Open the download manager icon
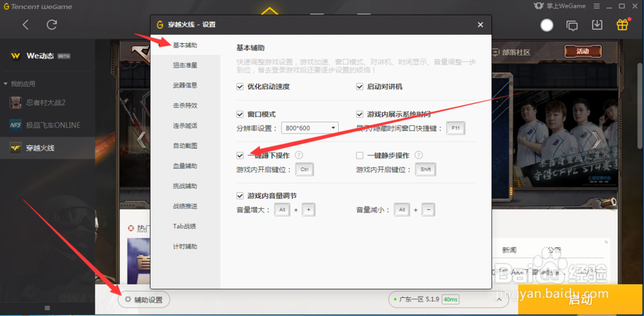 [597, 25]
